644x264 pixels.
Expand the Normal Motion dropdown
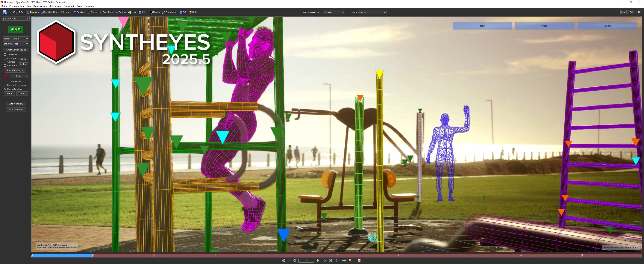coord(16,39)
